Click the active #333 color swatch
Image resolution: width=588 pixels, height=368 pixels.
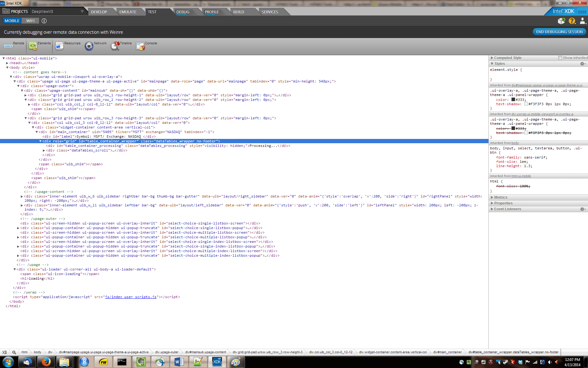pos(513,100)
